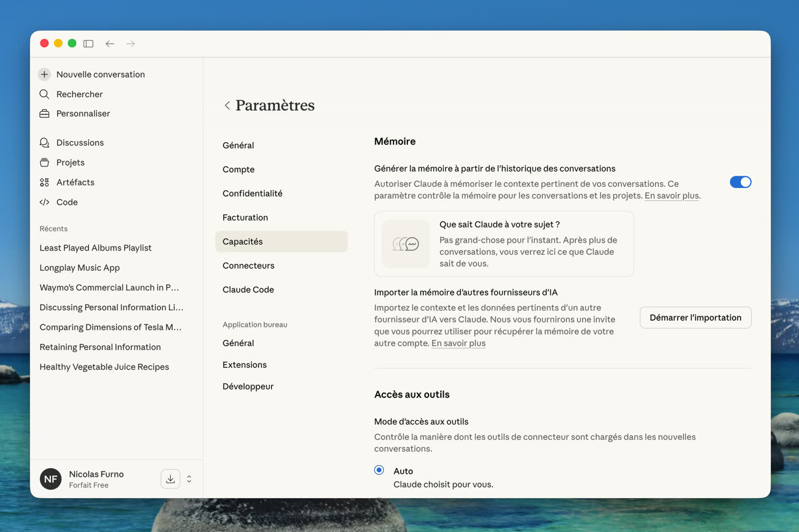The image size is (799, 532).
Task: Click the Discussions chat bubble icon
Action: (x=44, y=143)
